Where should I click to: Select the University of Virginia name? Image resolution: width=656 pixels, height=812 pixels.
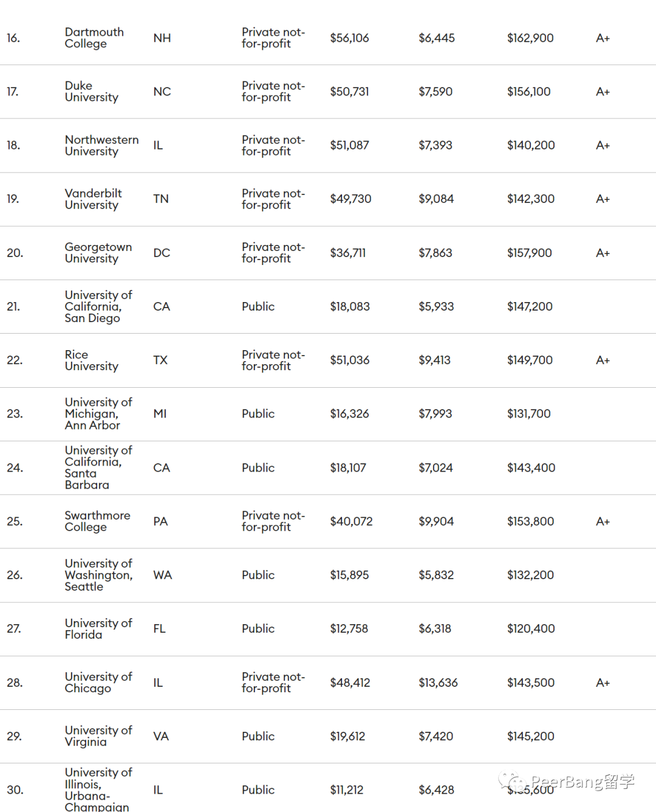[x=98, y=736]
